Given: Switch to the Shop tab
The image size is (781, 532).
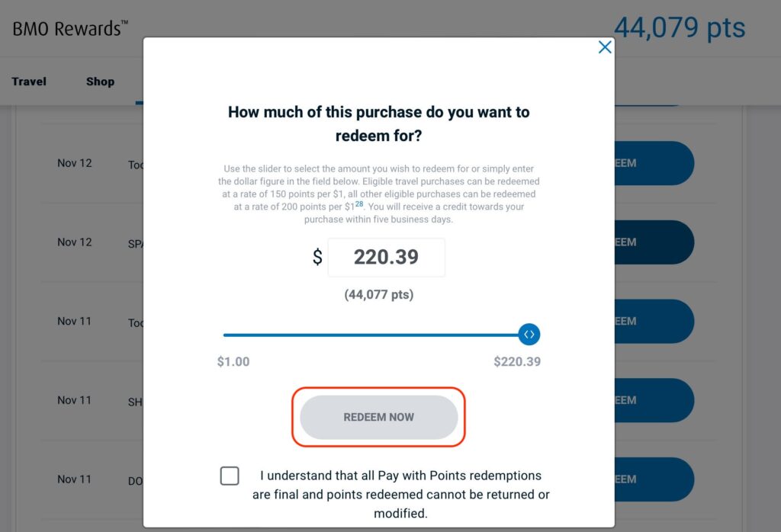Looking at the screenshot, I should pyautogui.click(x=100, y=81).
